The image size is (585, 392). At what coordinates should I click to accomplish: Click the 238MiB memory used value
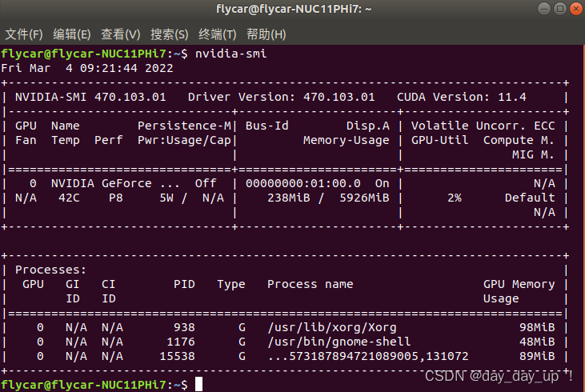[x=289, y=198]
